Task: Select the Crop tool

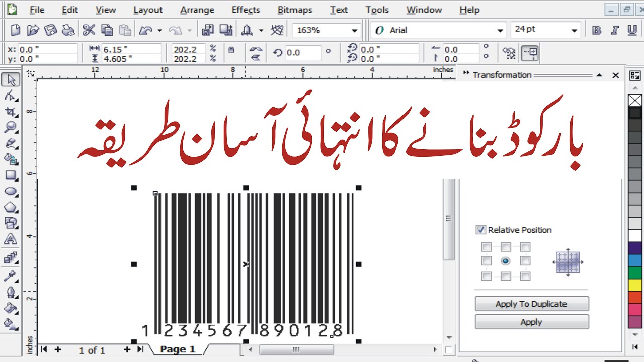Action: pyautogui.click(x=11, y=112)
